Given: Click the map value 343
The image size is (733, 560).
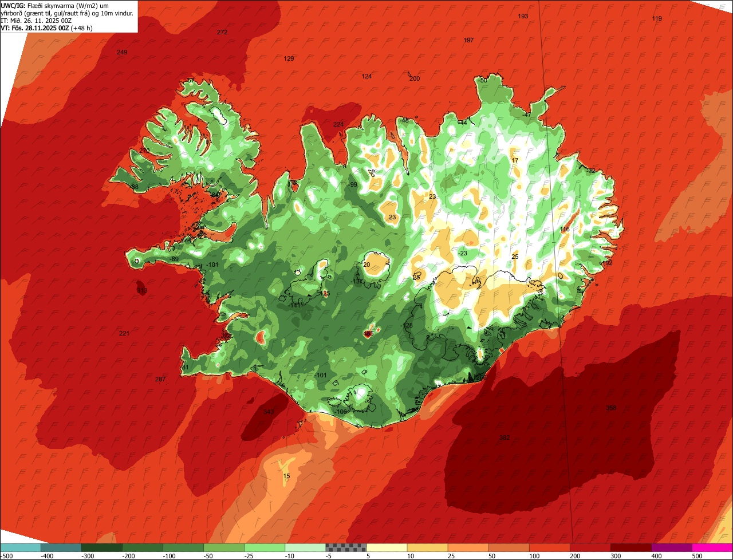Looking at the screenshot, I should (269, 412).
